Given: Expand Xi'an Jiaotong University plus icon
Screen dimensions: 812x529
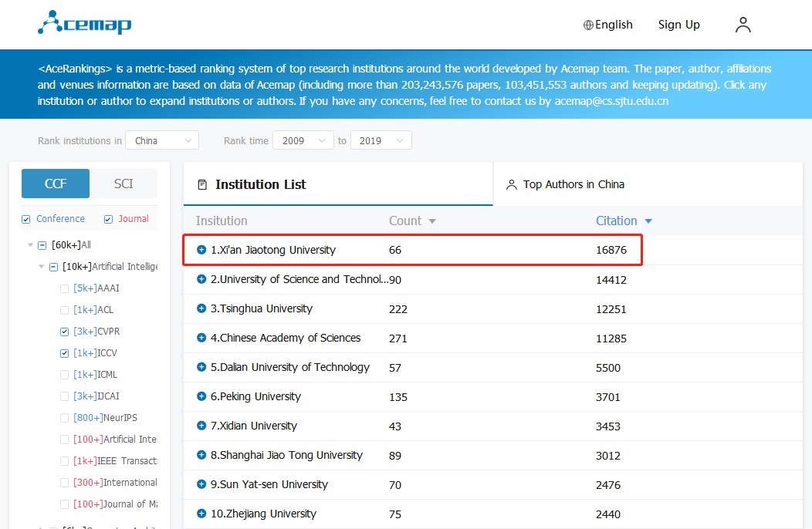Looking at the screenshot, I should pyautogui.click(x=201, y=250).
